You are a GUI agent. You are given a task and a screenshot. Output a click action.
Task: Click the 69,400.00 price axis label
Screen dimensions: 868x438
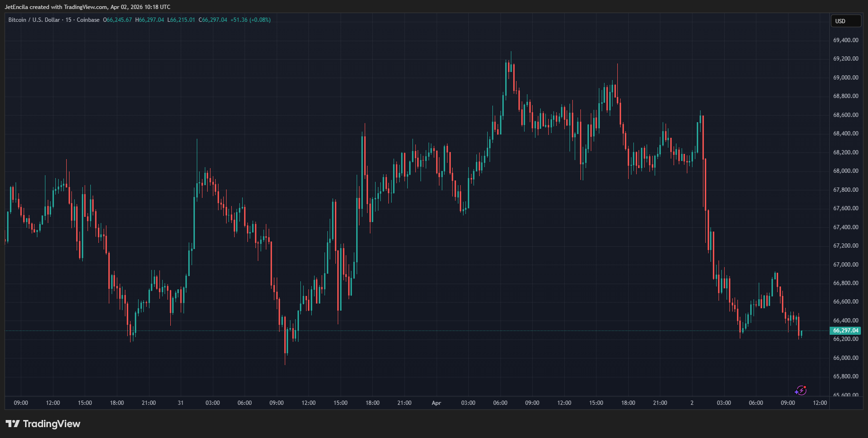click(x=845, y=40)
